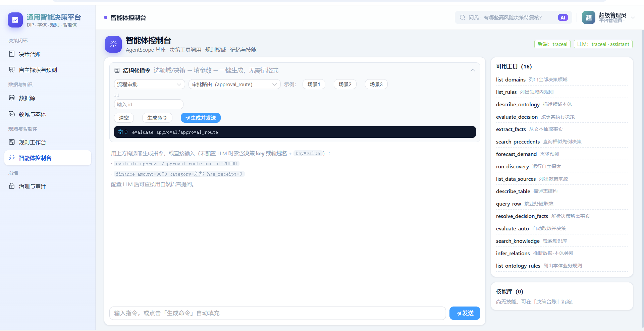Image resolution: width=644 pixels, height=331 pixels.
Task: Navigate to 数据源 page
Action: coord(48,98)
